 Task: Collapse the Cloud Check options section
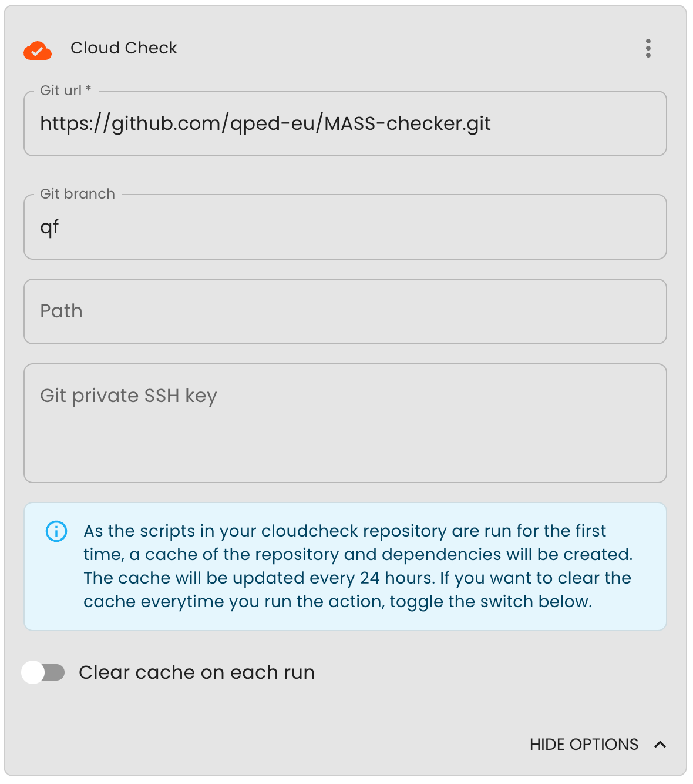584,745
